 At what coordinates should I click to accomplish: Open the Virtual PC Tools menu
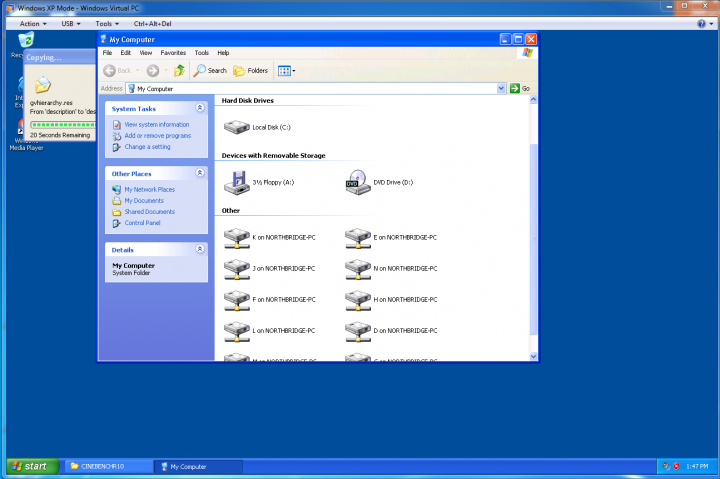click(x=107, y=23)
